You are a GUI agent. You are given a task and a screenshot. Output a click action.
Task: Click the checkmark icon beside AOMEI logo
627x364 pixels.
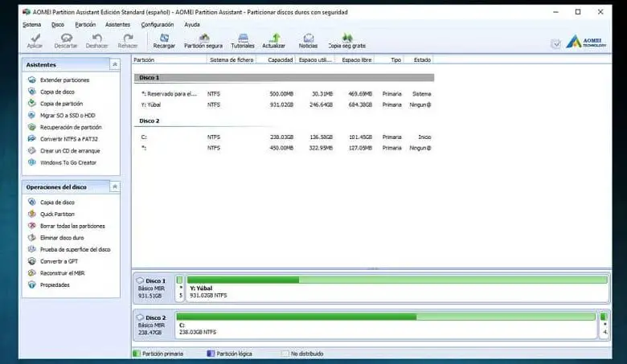coord(555,43)
